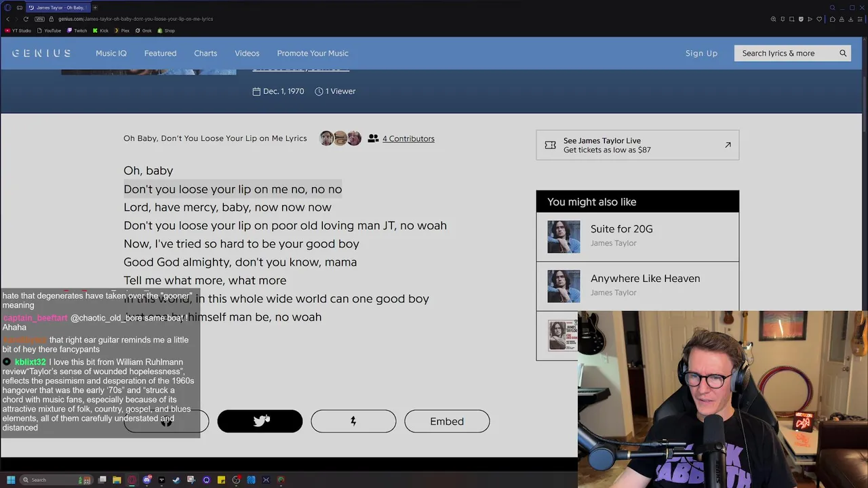
Task: Open the Opera menu logo icon
Action: click(x=7, y=7)
